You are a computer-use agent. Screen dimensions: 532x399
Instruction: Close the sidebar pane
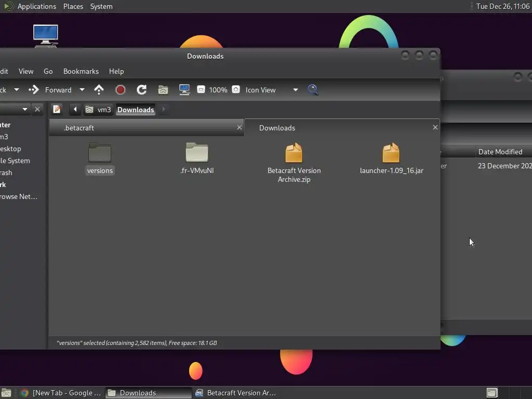pos(37,109)
